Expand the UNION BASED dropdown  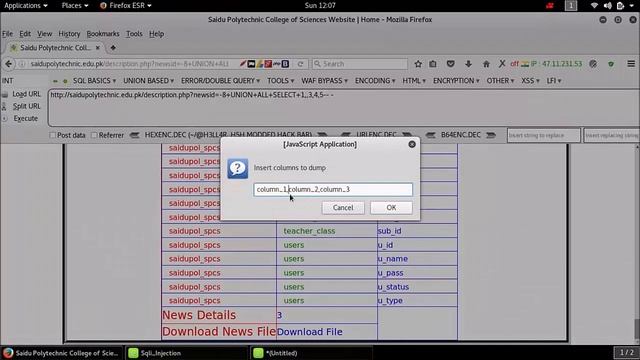[x=149, y=81]
